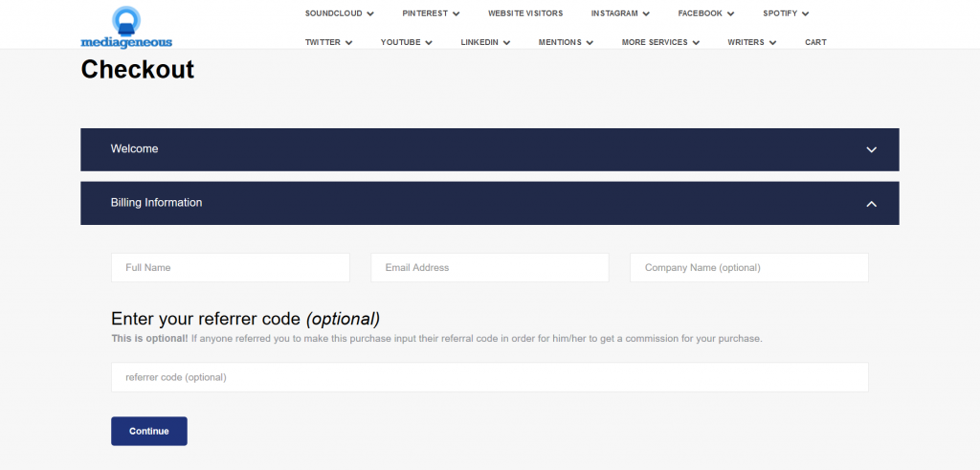This screenshot has height=470, width=980.
Task: Expand the LinkedIn menu
Action: pyautogui.click(x=484, y=42)
